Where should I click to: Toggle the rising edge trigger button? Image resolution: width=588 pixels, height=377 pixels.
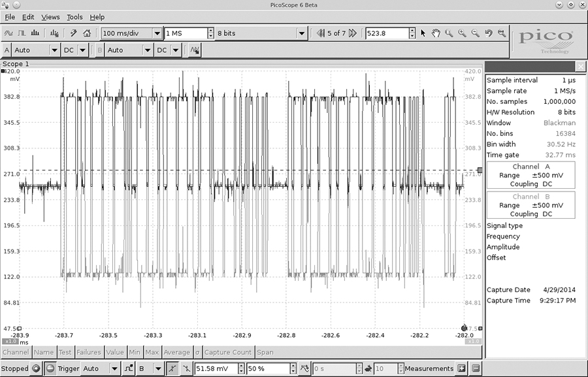172,369
